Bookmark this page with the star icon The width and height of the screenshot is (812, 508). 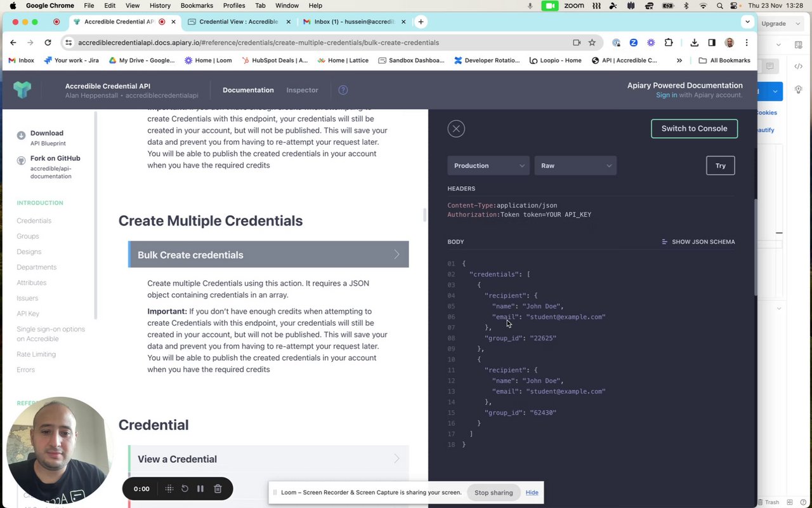592,43
